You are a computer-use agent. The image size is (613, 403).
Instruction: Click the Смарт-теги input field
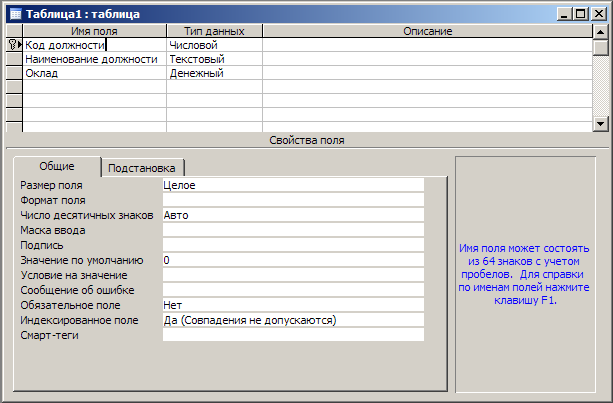point(293,335)
